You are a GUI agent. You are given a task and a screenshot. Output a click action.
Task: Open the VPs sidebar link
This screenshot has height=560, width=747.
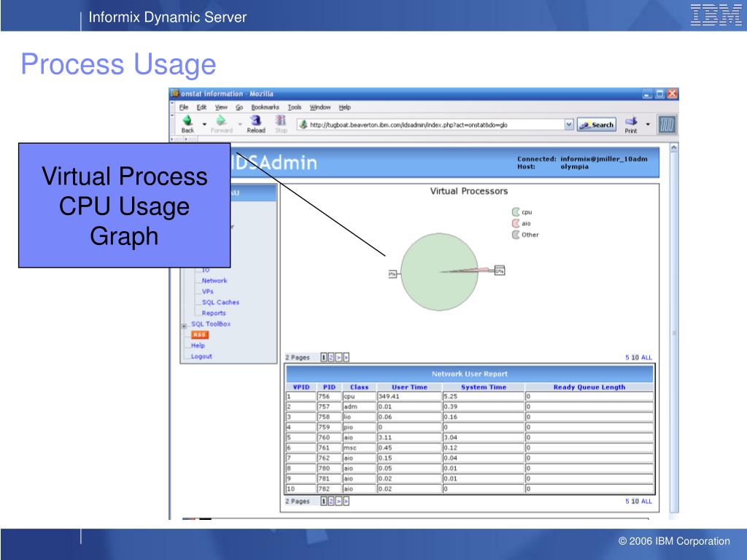208,292
